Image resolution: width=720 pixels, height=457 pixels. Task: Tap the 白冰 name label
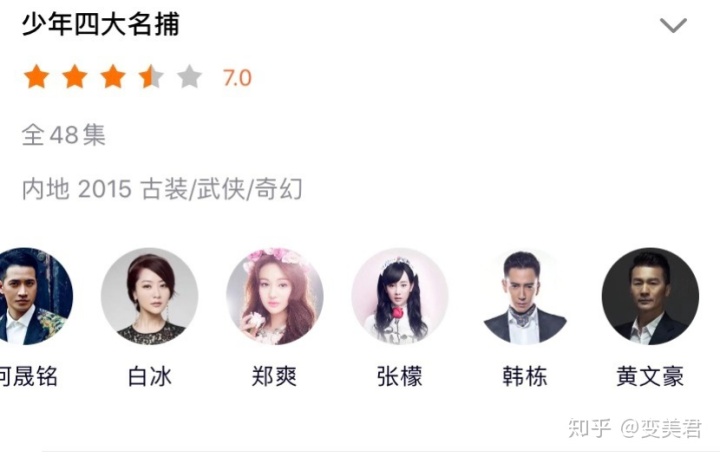pyautogui.click(x=150, y=377)
